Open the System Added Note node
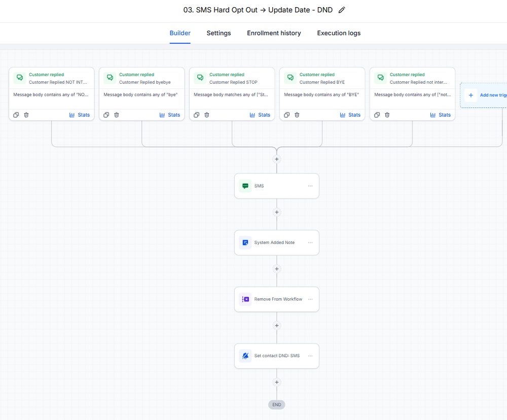 (277, 242)
